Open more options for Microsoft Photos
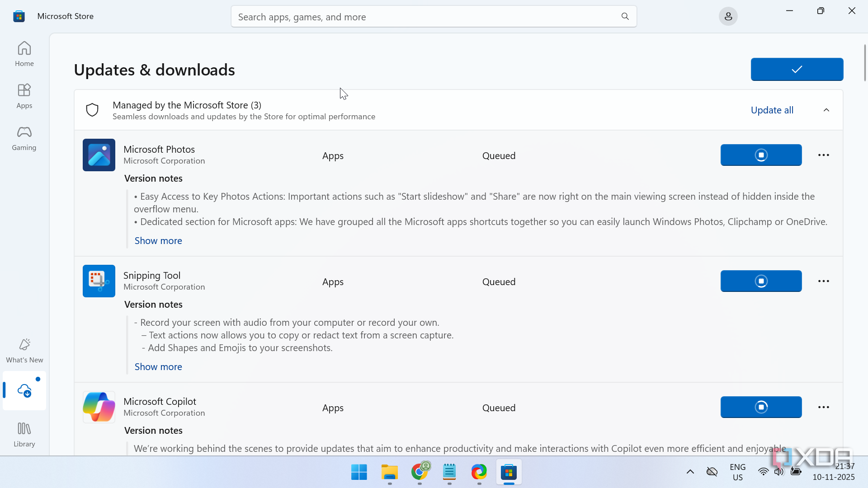Image resolution: width=868 pixels, height=488 pixels. coord(823,155)
